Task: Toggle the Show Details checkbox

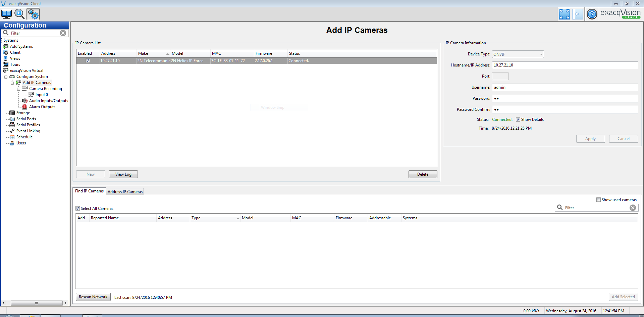Action: coord(518,120)
